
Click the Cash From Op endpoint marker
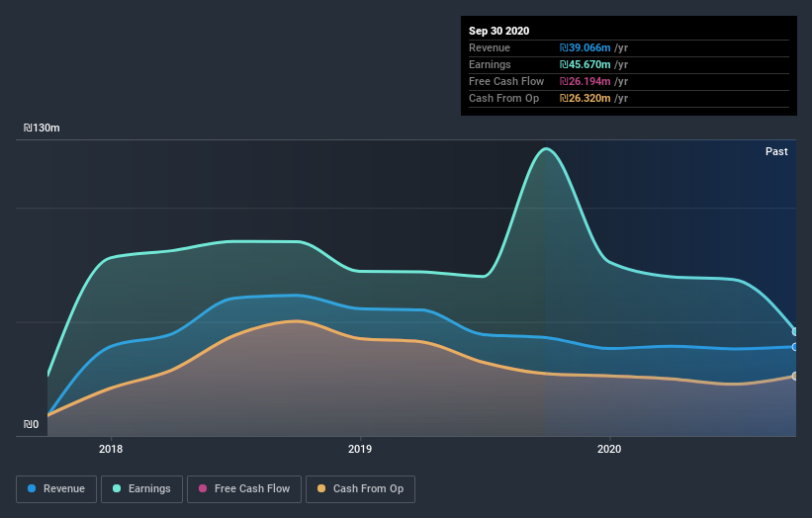pyautogui.click(x=795, y=377)
